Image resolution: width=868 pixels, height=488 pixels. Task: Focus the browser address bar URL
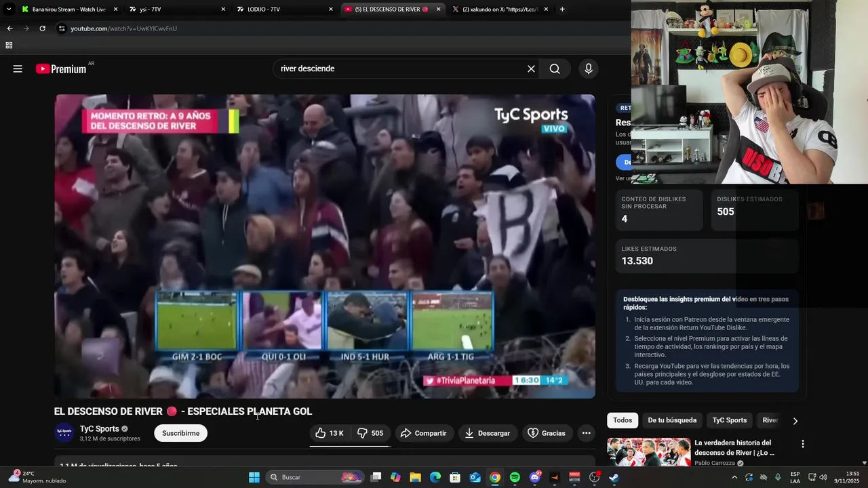(123, 28)
